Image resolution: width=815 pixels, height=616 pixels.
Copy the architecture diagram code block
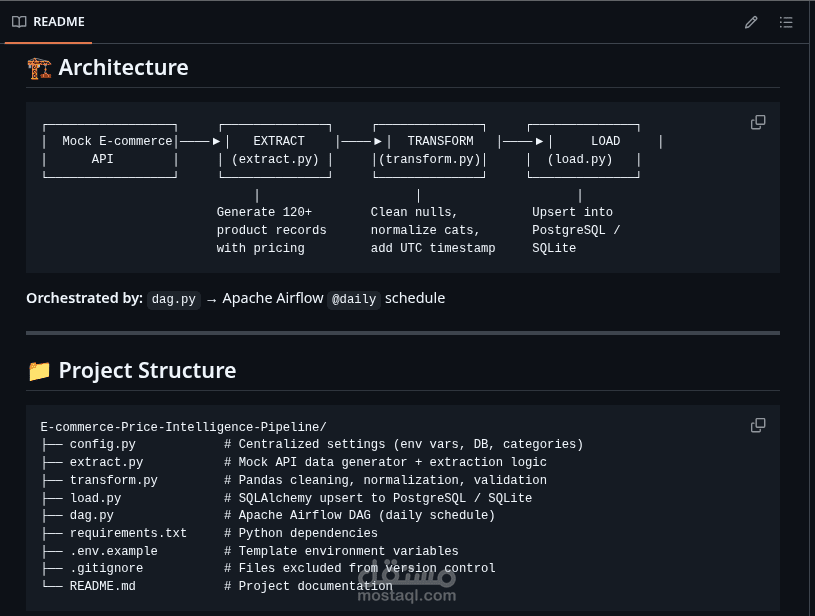(x=758, y=123)
